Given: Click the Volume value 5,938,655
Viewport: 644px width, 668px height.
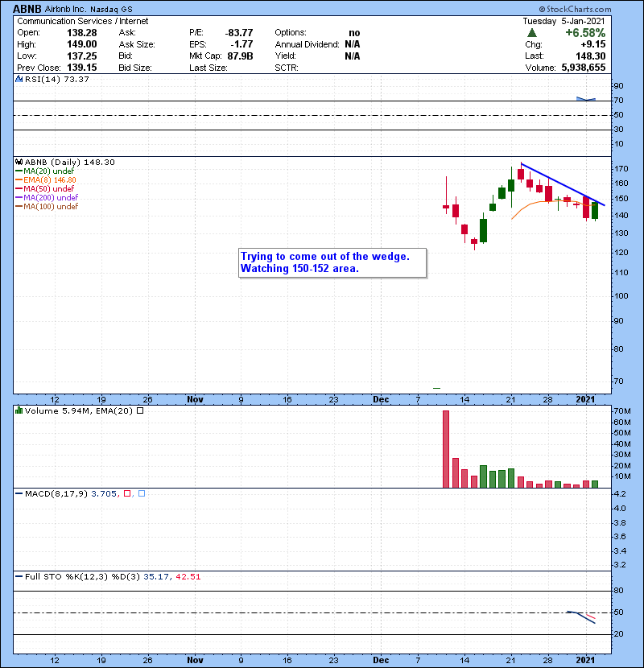Looking at the screenshot, I should [x=584, y=68].
